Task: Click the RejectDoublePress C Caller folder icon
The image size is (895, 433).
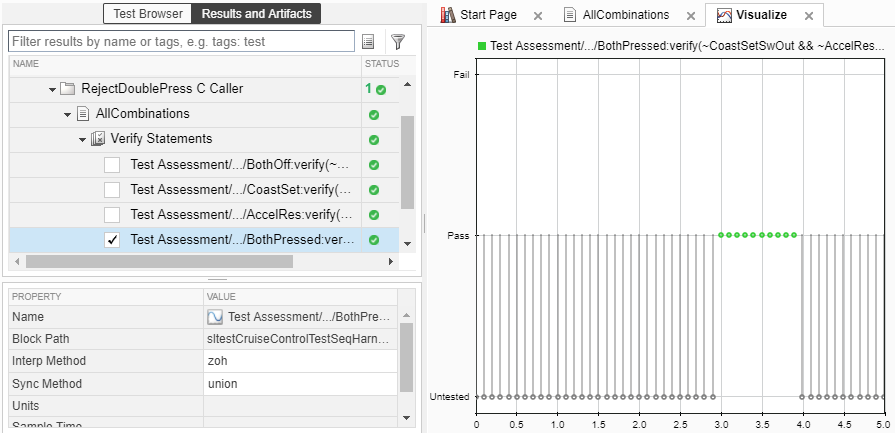Action: (68, 89)
